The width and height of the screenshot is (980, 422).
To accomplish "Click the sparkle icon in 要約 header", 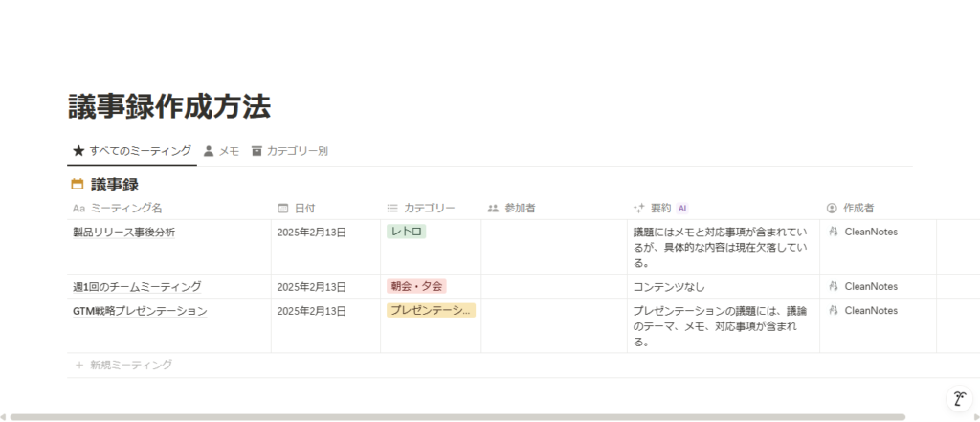I will pyautogui.click(x=638, y=209).
